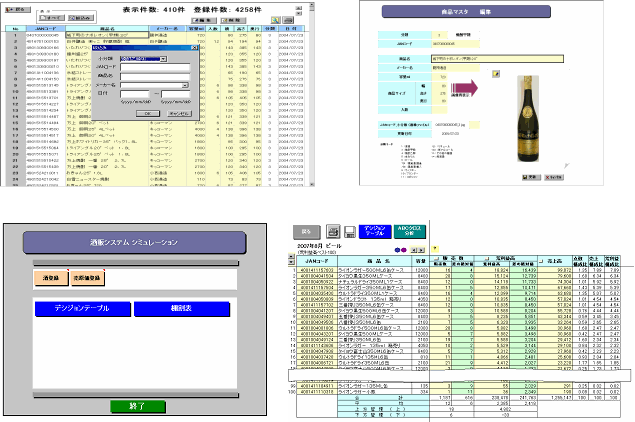Click the 酒登録 button in simulation menu
This screenshot has width=635, height=422.
pyautogui.click(x=51, y=278)
